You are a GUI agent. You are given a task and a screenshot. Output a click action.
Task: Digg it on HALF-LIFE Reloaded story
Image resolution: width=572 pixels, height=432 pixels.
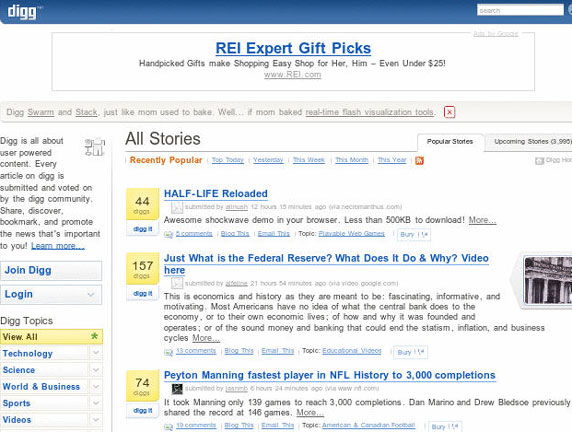point(143,229)
